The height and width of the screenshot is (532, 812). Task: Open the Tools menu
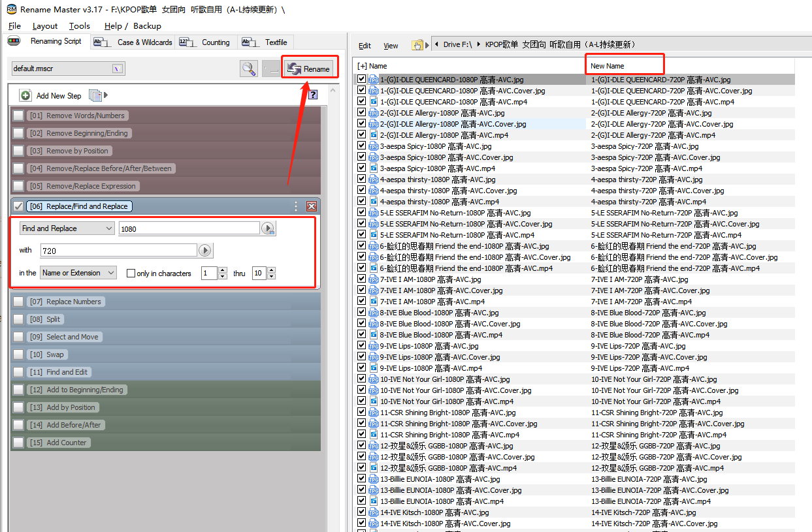click(x=80, y=26)
